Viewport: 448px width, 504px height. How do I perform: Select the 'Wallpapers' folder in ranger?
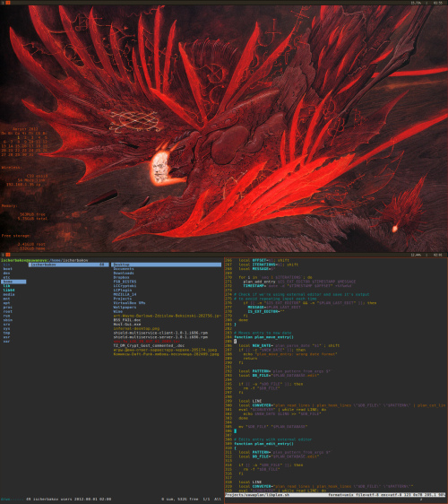coord(125,308)
